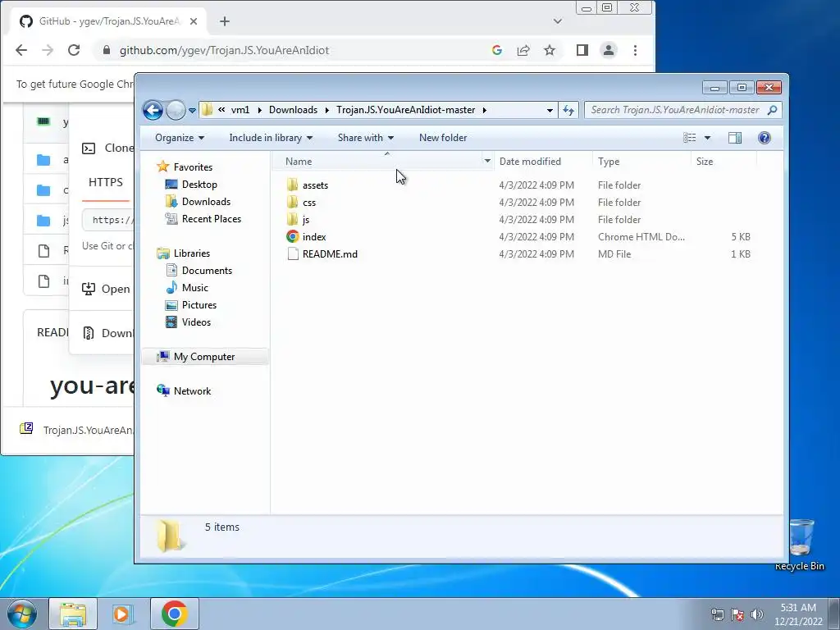The height and width of the screenshot is (630, 840).
Task: Open the recent locations dropdown beside Forward
Action: pos(192,111)
